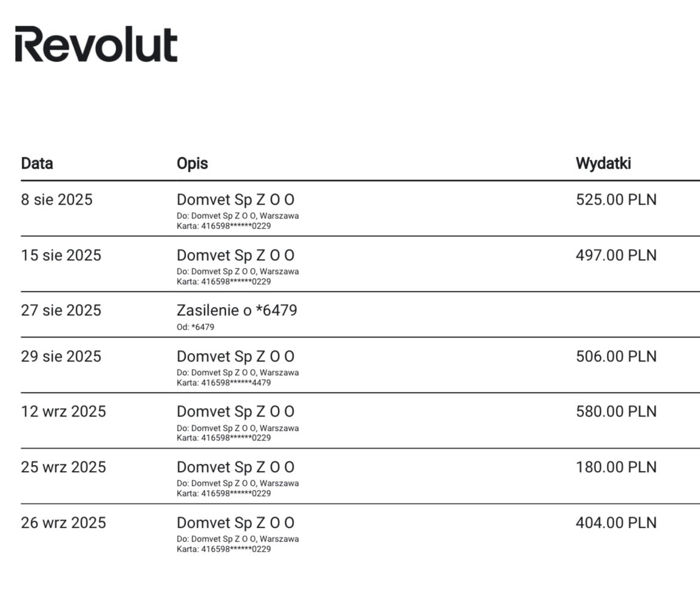Click the Revolut logo

pyautogui.click(x=96, y=44)
